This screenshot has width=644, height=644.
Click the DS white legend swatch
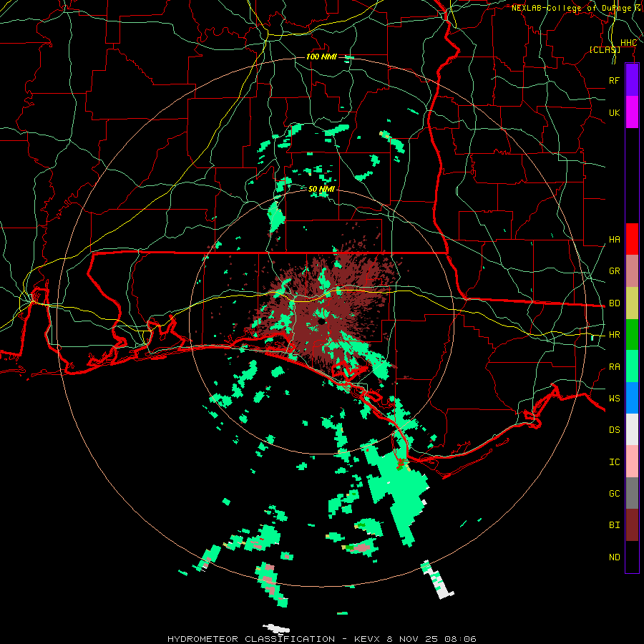coord(632,429)
